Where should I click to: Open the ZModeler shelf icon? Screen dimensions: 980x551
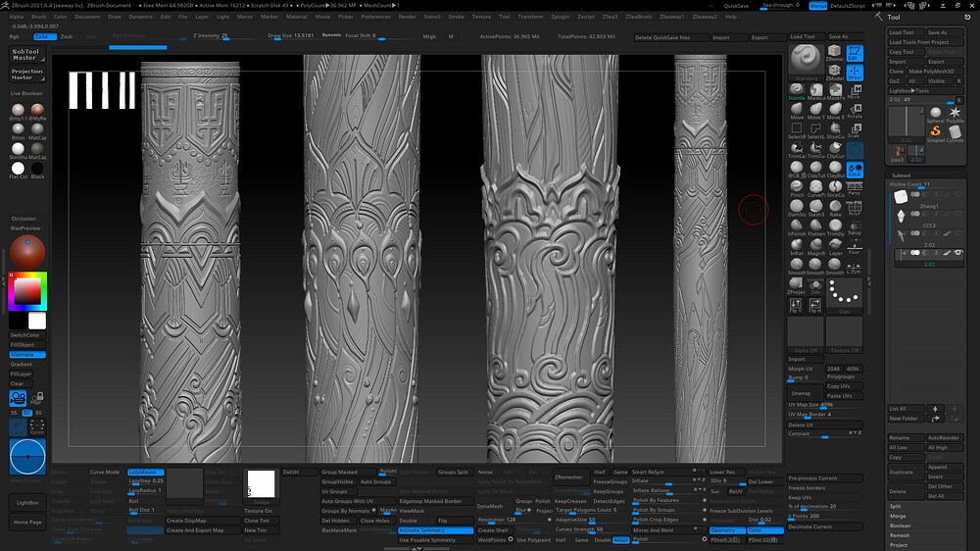(x=834, y=73)
